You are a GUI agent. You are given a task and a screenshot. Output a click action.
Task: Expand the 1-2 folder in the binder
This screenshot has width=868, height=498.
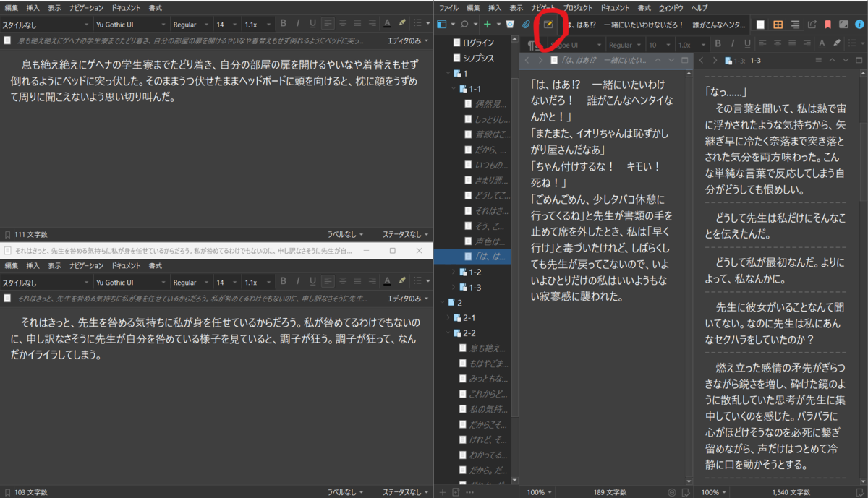pos(455,271)
